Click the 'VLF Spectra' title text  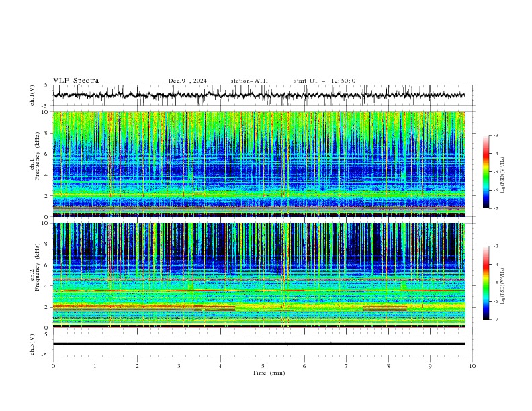tap(76, 81)
